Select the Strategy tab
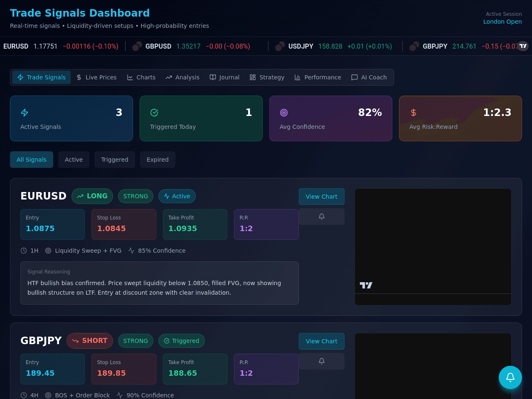Viewport: 532px width, 399px height. 267,77
